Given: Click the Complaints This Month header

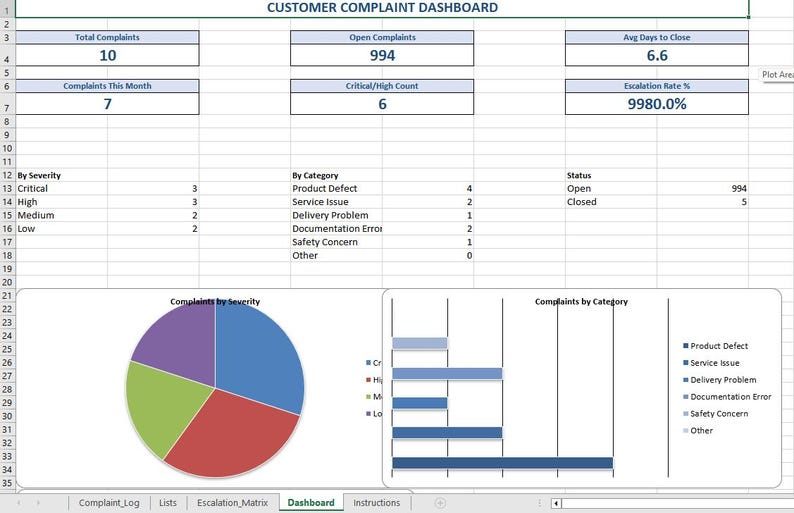Looking at the screenshot, I should pos(107,86).
